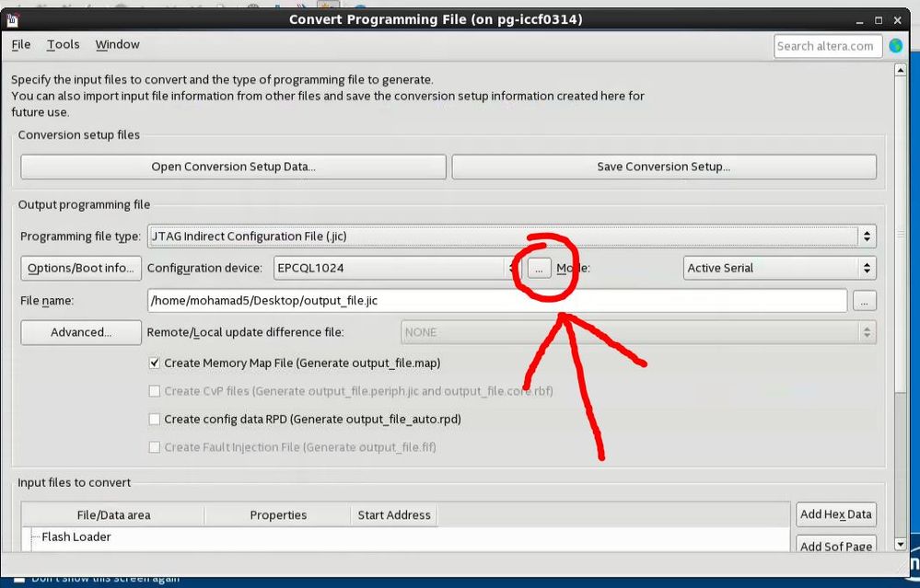Image resolution: width=920 pixels, height=588 pixels.
Task: Click browse ellipsis button beside File name
Action: tap(864, 301)
